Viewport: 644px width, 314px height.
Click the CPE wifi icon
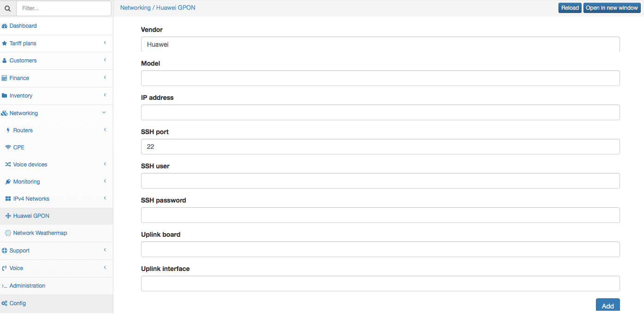(x=8, y=148)
